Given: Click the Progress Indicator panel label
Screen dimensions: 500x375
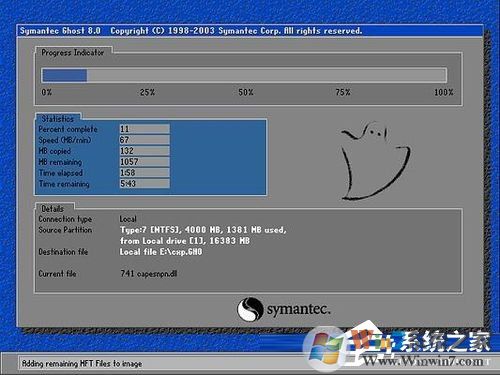Looking at the screenshot, I should click(73, 52).
